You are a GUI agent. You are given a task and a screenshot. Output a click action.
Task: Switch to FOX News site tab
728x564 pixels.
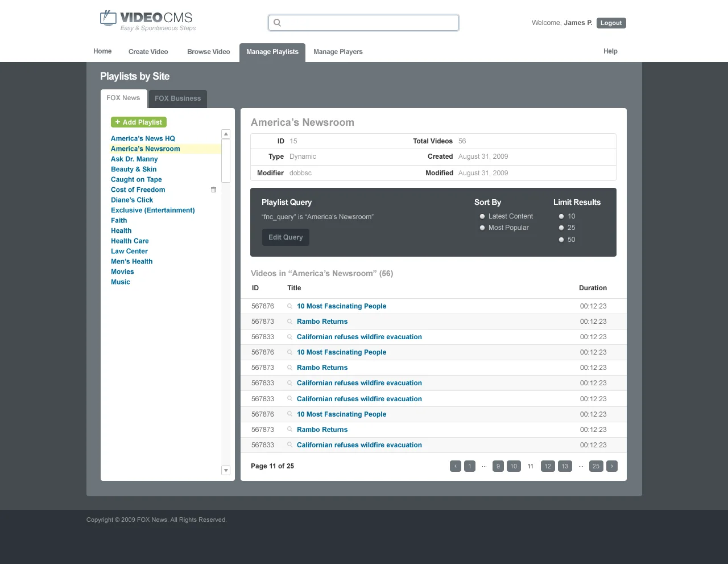point(123,98)
